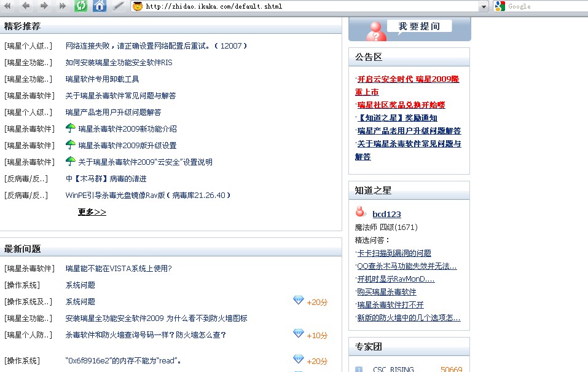Open 安装瑞星全功能安全软件2009 防火墙图标 question
588x372 pixels.
click(157, 319)
